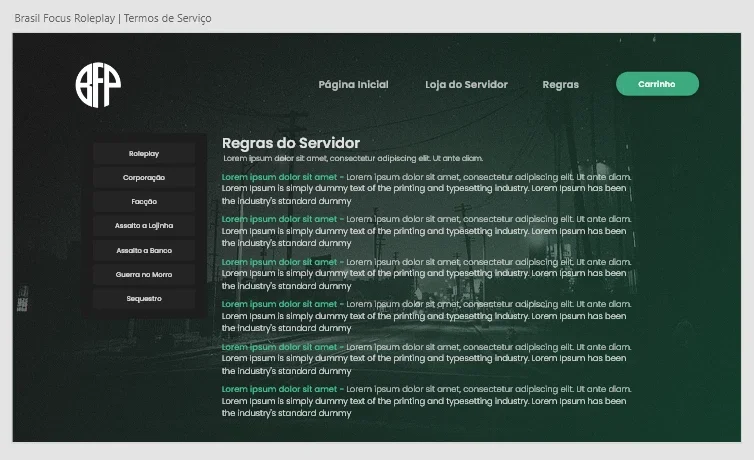This screenshot has width=754, height=460.
Task: Open the Regras navigation link
Action: tap(561, 85)
